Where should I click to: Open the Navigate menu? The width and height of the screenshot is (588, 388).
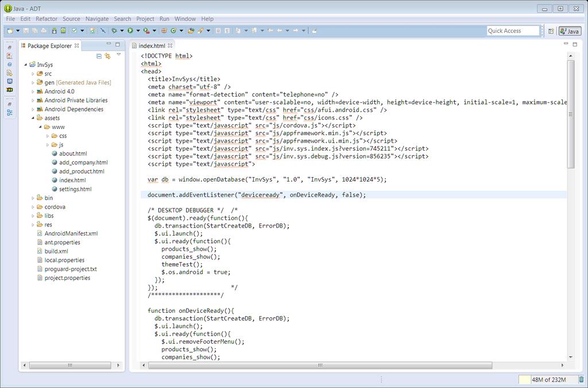[x=96, y=19]
